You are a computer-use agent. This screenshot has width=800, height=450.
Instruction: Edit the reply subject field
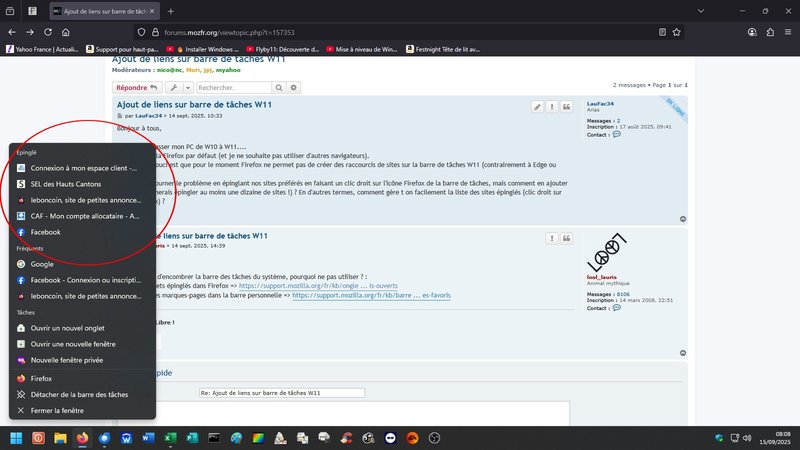[x=282, y=393]
